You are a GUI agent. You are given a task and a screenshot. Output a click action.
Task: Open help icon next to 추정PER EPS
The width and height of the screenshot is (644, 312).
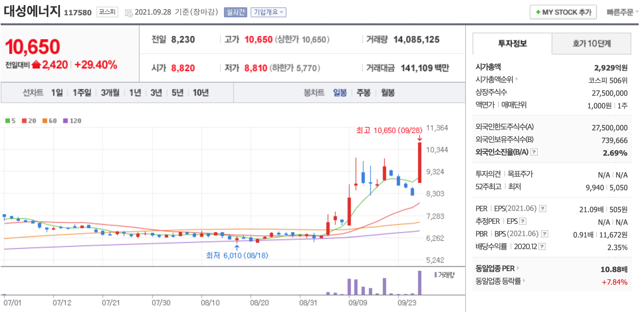click(523, 221)
